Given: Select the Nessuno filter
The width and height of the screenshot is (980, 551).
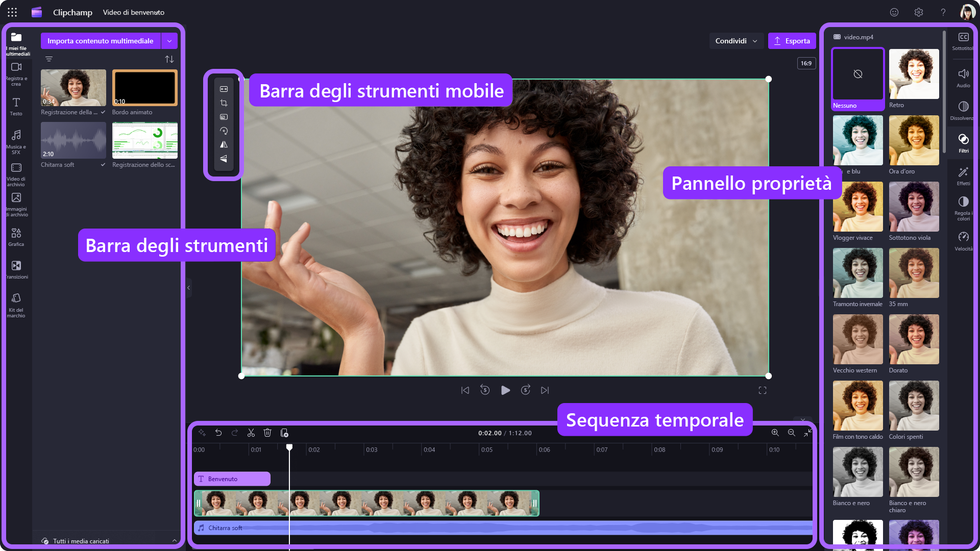Looking at the screenshot, I should pyautogui.click(x=858, y=79).
